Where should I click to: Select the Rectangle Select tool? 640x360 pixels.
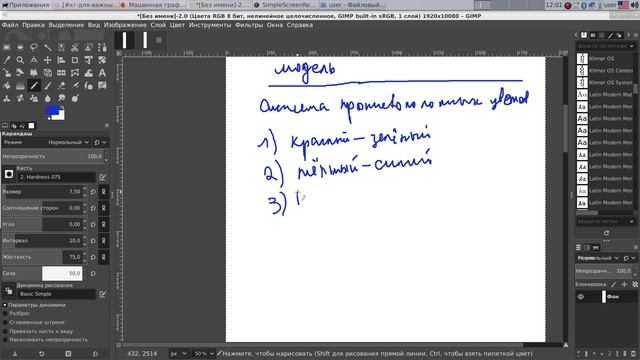pos(7,47)
